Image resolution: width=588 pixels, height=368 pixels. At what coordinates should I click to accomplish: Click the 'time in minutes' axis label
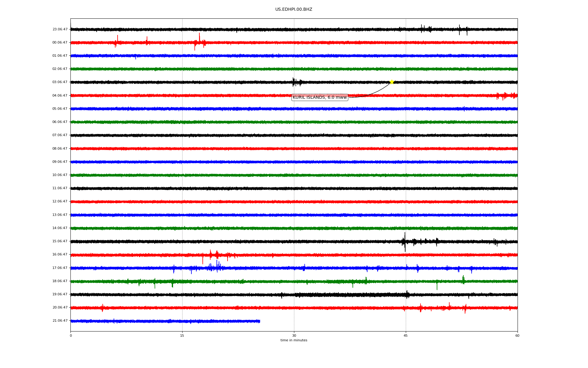294,340
